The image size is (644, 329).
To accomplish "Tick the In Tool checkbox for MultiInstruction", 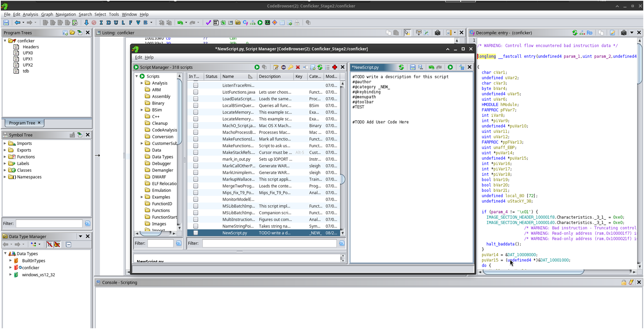I will coord(196,219).
